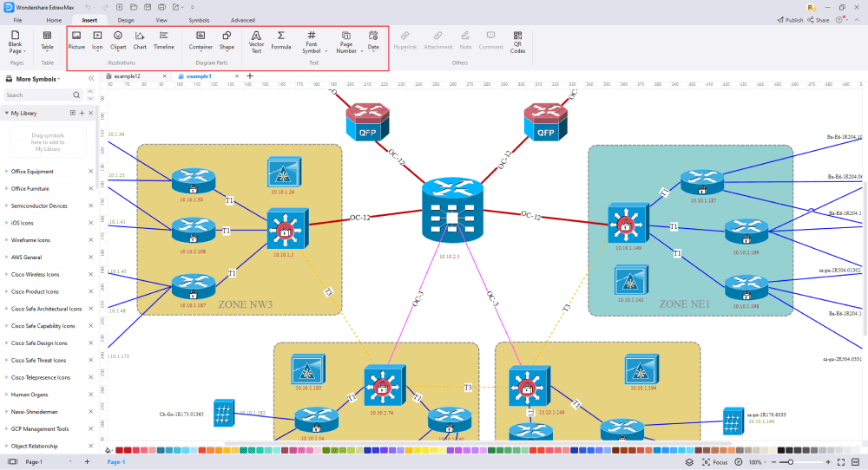Insert a Table
Screen dimensions: 868x470
47,41
